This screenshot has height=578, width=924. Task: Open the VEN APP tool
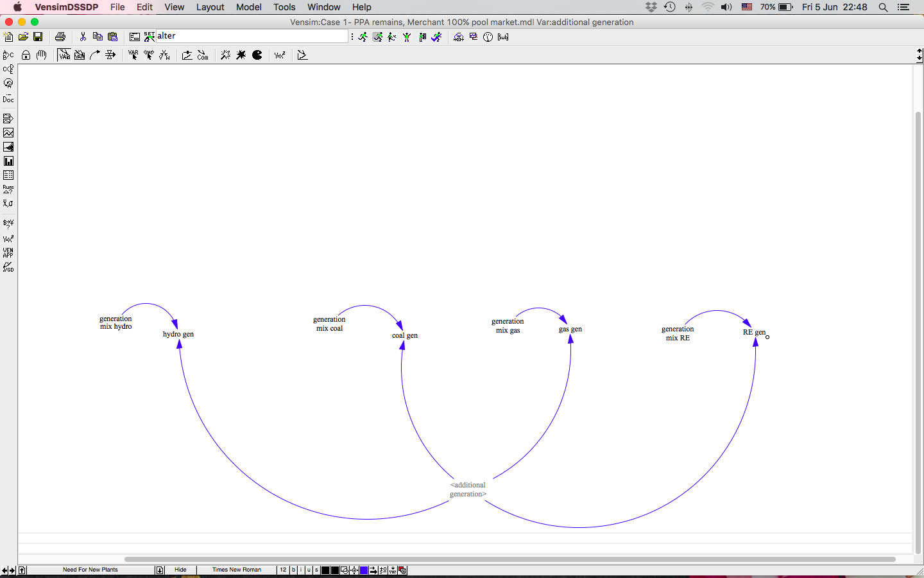pos(8,252)
